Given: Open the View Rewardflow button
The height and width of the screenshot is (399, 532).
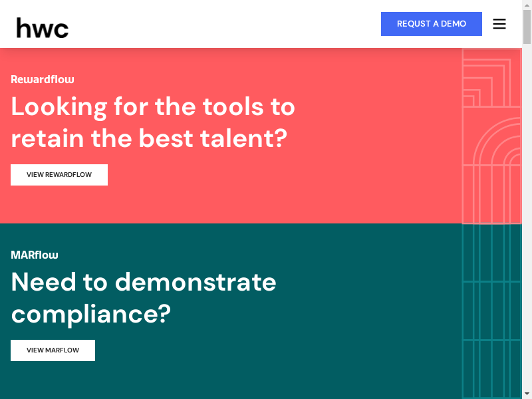Looking at the screenshot, I should pyautogui.click(x=59, y=175).
